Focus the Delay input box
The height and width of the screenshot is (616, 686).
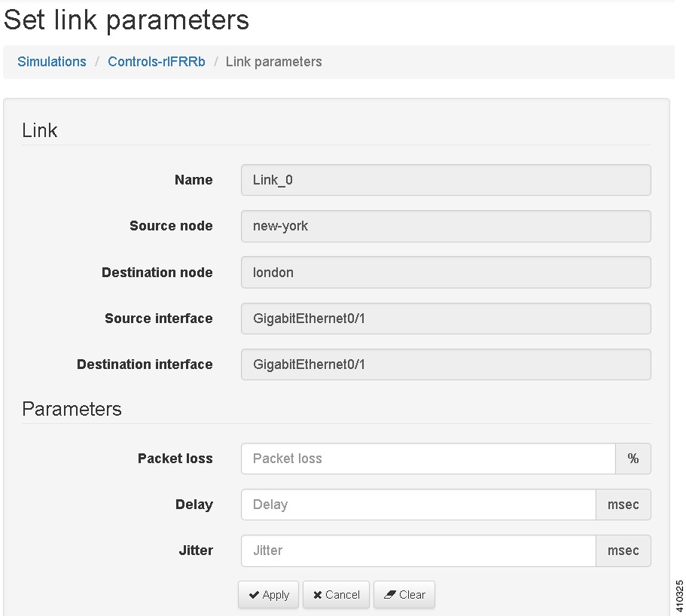click(418, 505)
